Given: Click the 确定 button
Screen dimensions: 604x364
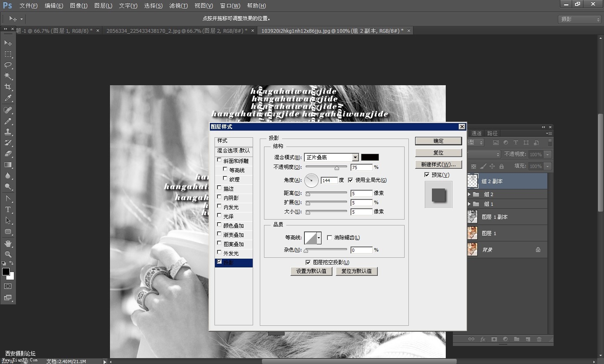Looking at the screenshot, I should (438, 141).
